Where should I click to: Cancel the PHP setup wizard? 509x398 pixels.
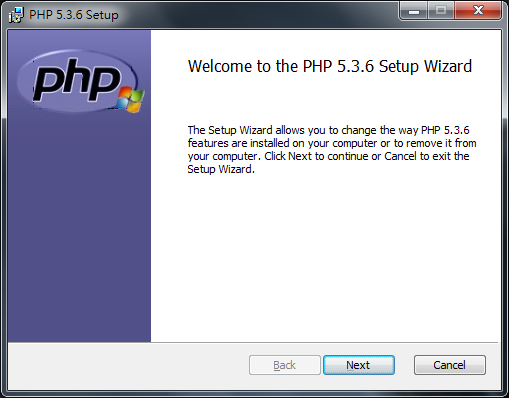pos(450,365)
